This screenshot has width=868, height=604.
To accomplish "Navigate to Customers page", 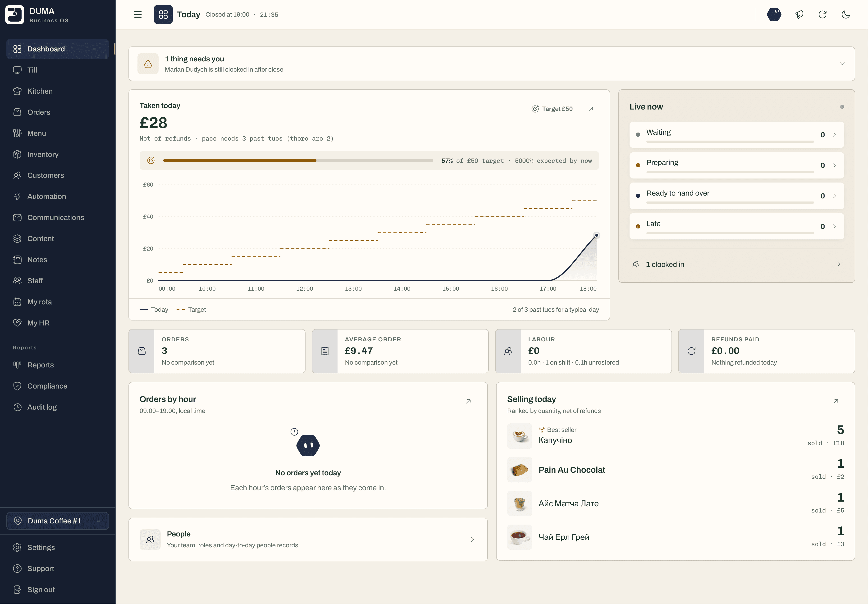I will click(x=57, y=175).
